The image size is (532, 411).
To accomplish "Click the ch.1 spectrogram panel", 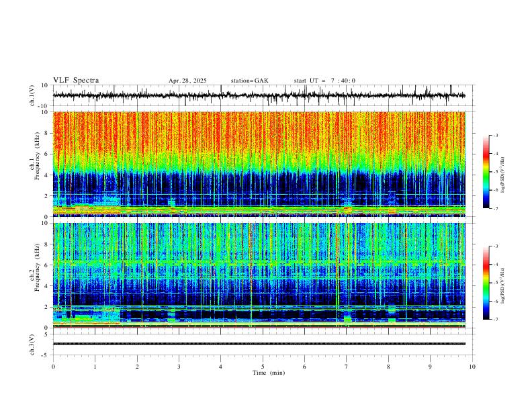I will click(x=259, y=164).
